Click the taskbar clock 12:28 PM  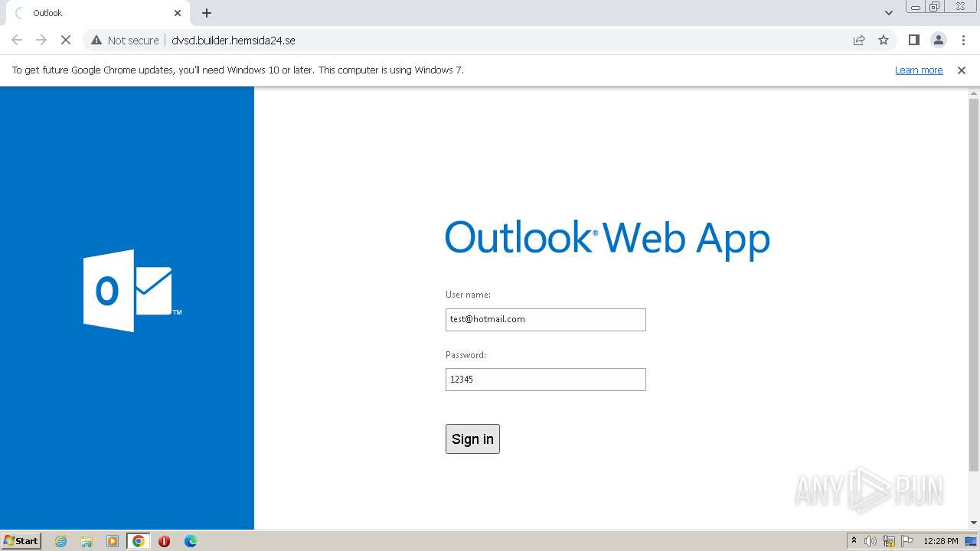coord(941,541)
